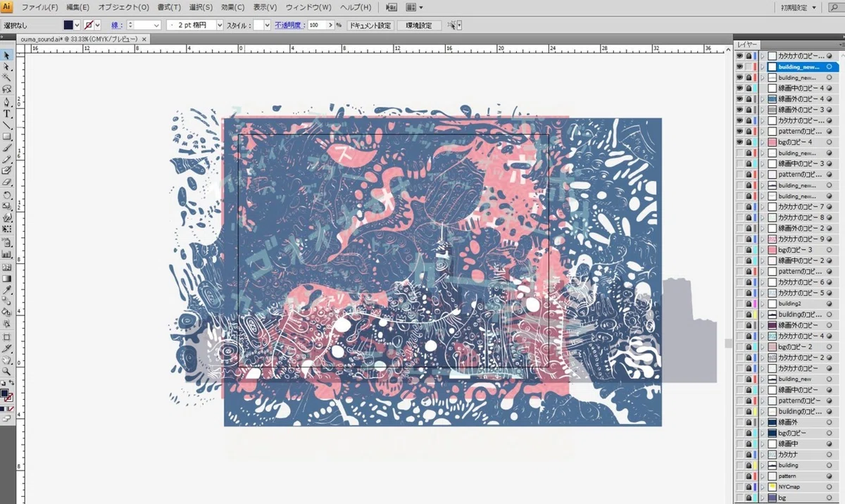Image resolution: width=845 pixels, height=504 pixels.
Task: Click the 線 stroke link
Action: click(118, 25)
